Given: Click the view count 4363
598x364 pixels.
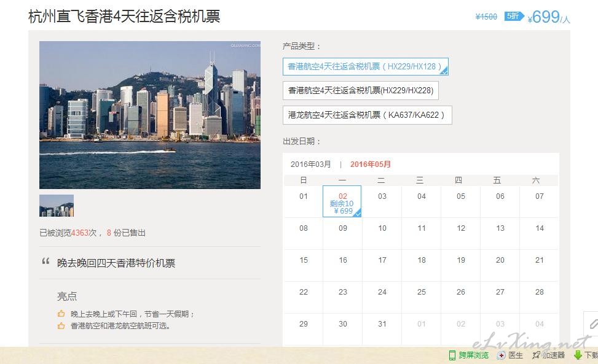Looking at the screenshot, I should point(80,233).
